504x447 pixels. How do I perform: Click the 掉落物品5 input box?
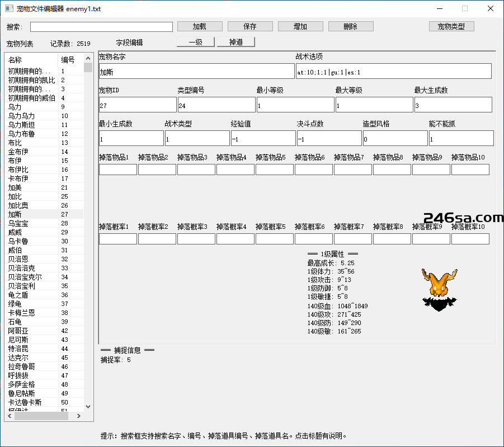pyautogui.click(x=275, y=170)
